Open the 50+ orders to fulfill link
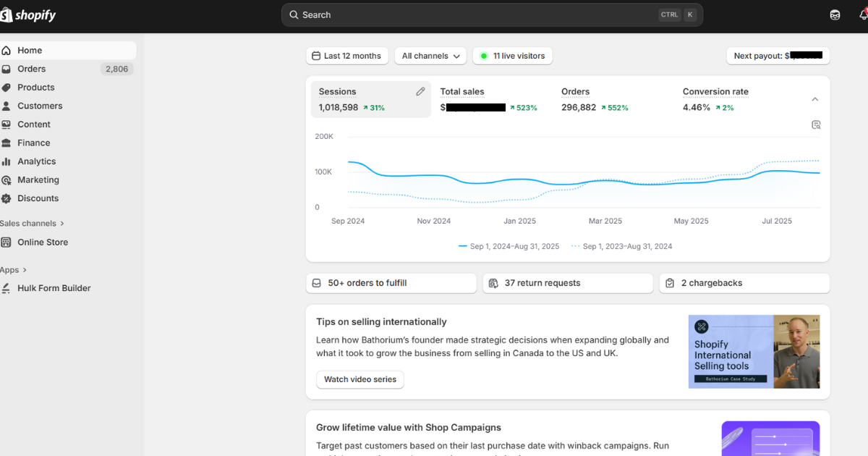Screen dimensions: 868x456 [391, 283]
